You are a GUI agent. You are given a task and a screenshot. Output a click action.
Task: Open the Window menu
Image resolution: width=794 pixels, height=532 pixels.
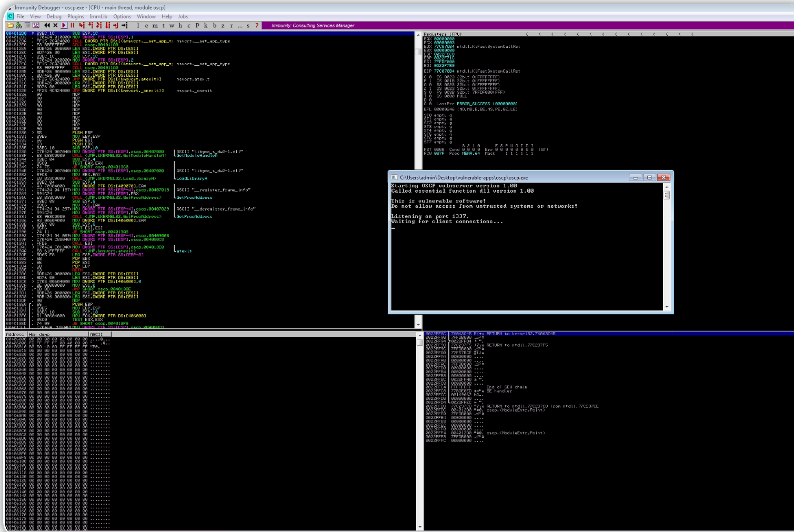pyautogui.click(x=146, y=16)
